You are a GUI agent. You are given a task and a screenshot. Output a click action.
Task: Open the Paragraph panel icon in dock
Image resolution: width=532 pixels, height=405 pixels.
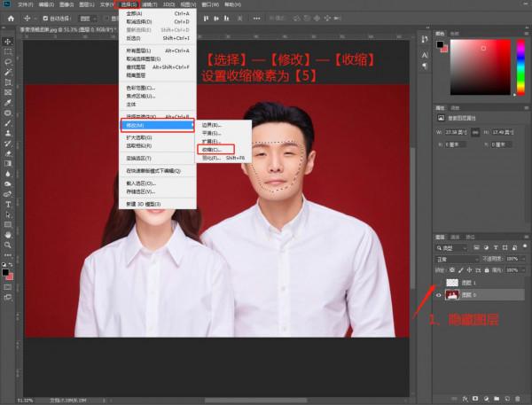tap(425, 66)
